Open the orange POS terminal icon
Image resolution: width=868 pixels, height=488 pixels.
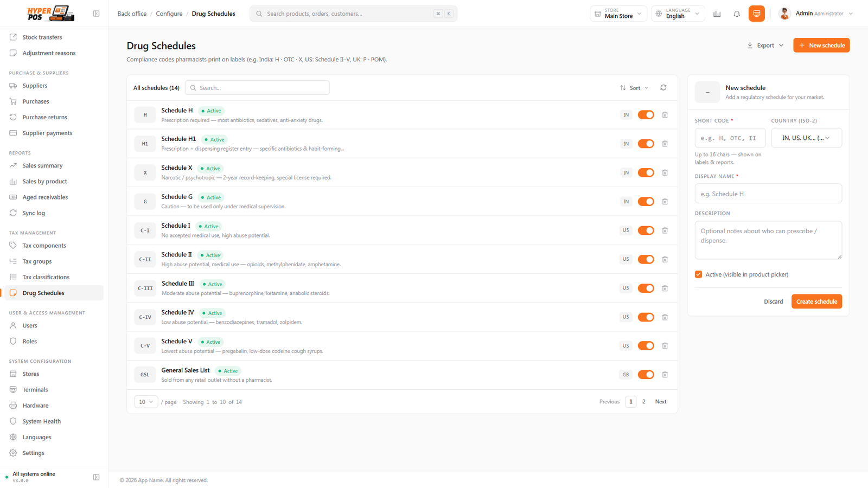click(757, 14)
